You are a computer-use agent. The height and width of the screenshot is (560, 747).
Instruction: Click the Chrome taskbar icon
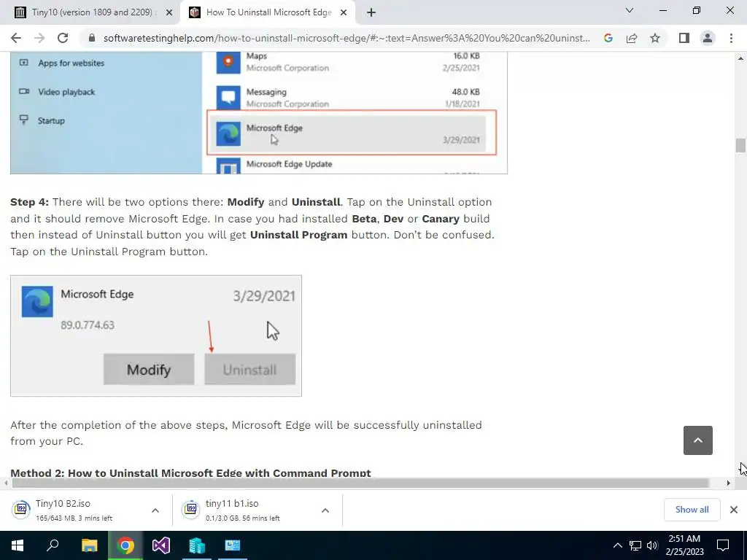pyautogui.click(x=125, y=545)
